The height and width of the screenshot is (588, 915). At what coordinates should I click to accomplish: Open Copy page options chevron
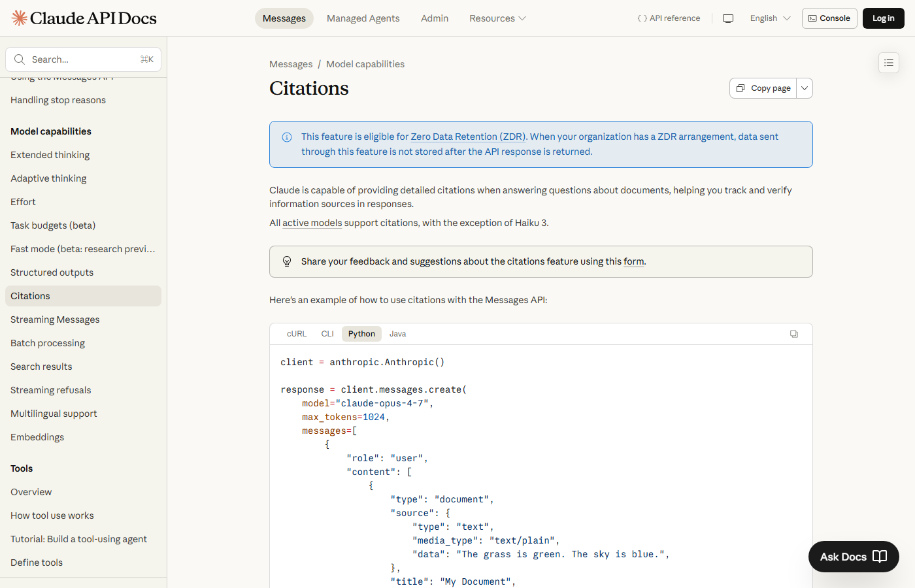point(805,88)
